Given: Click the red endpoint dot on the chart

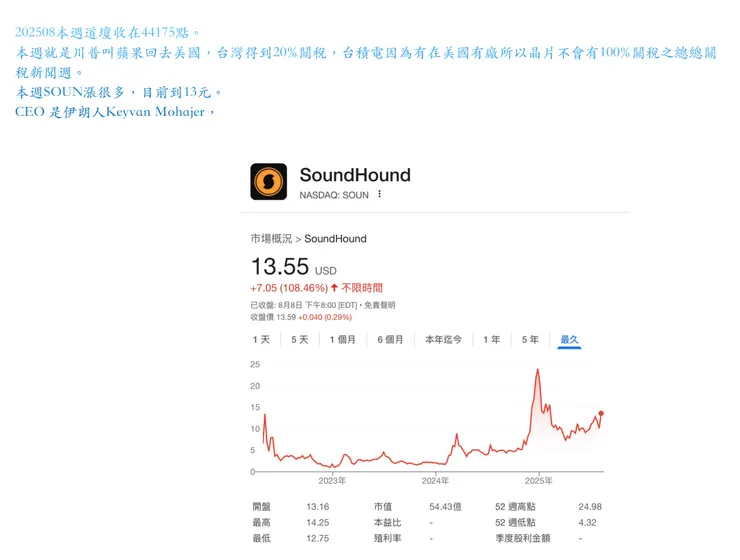Looking at the screenshot, I should (x=601, y=413).
